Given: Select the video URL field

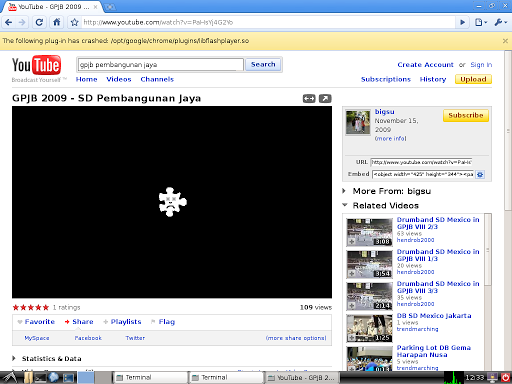Looking at the screenshot, I should pos(421,162).
